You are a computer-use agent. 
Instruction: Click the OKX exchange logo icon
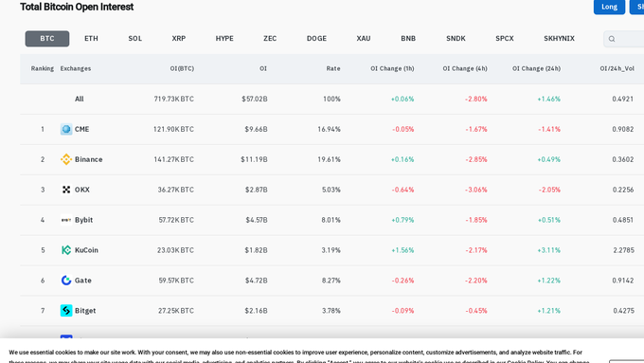(x=66, y=190)
